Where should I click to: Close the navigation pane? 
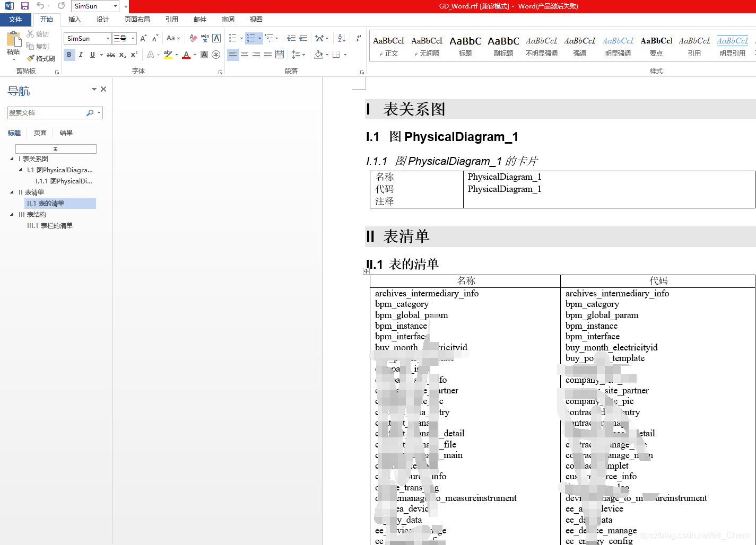[x=103, y=89]
